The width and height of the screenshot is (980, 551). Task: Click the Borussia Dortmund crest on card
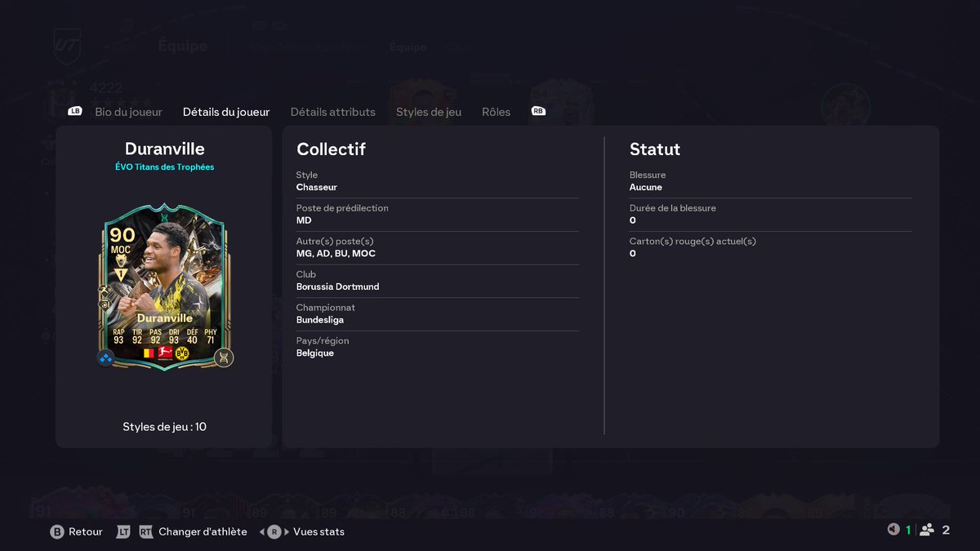click(183, 353)
